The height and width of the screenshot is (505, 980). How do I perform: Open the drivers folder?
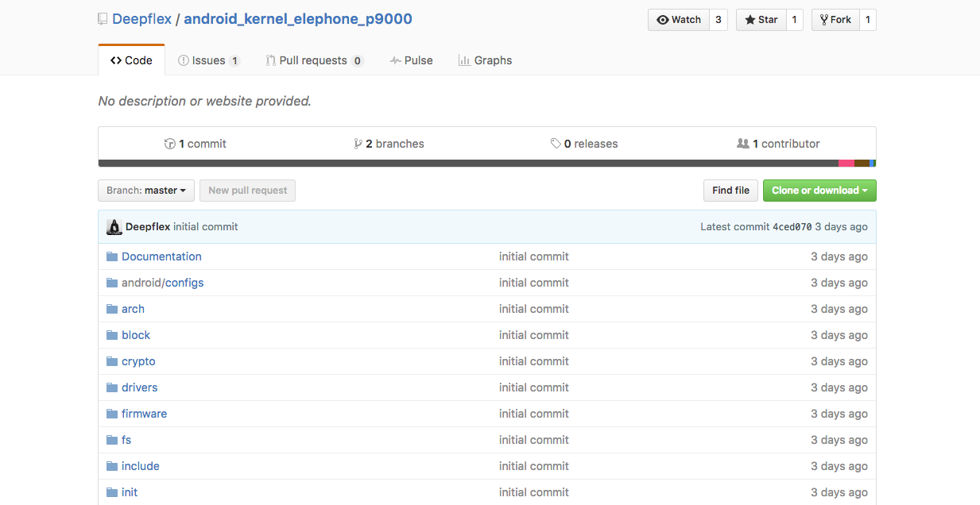139,387
